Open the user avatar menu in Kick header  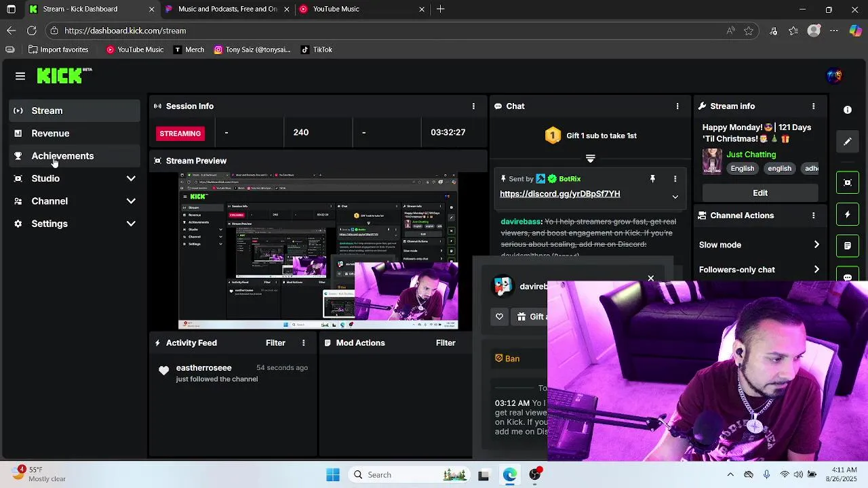click(834, 76)
